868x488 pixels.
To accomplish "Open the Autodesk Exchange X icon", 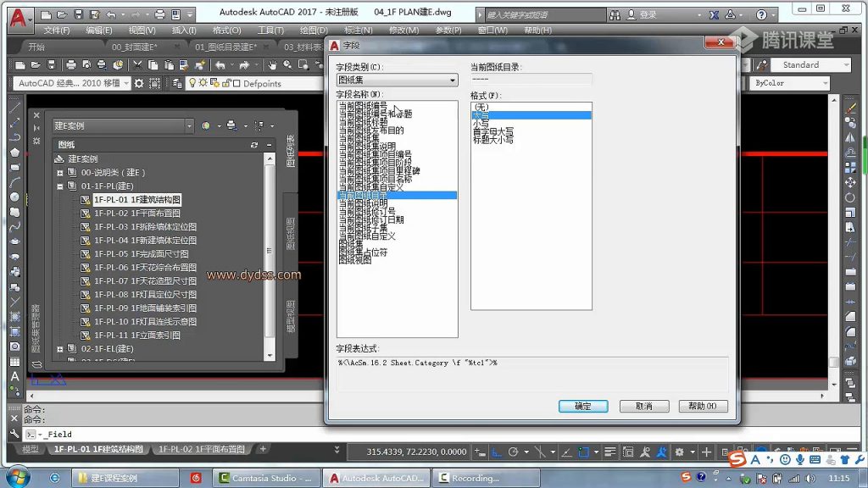I will click(x=714, y=15).
